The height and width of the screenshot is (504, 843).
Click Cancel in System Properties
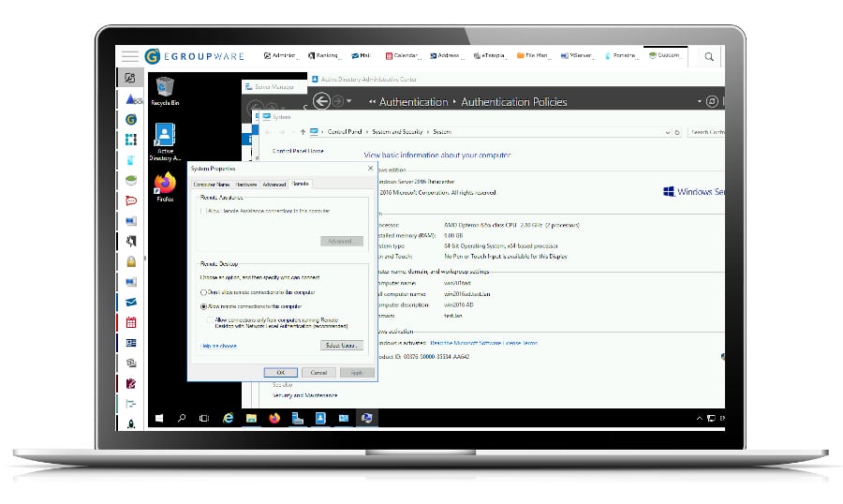coord(318,372)
